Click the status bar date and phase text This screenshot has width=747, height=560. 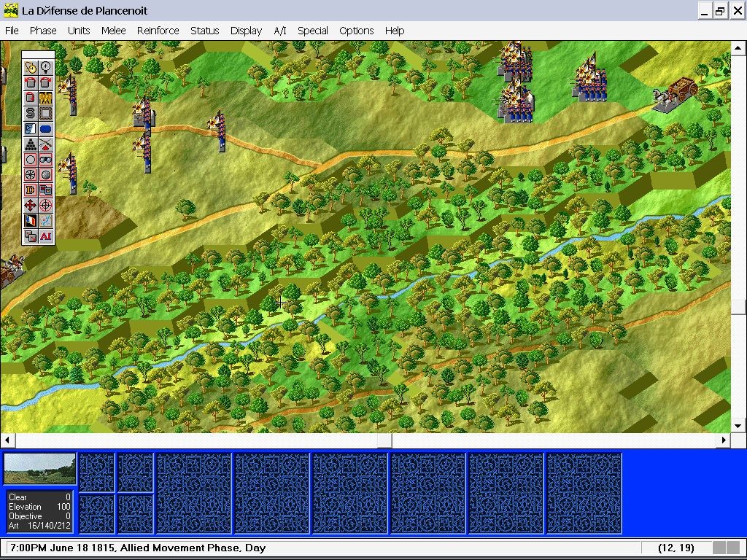tap(138, 548)
